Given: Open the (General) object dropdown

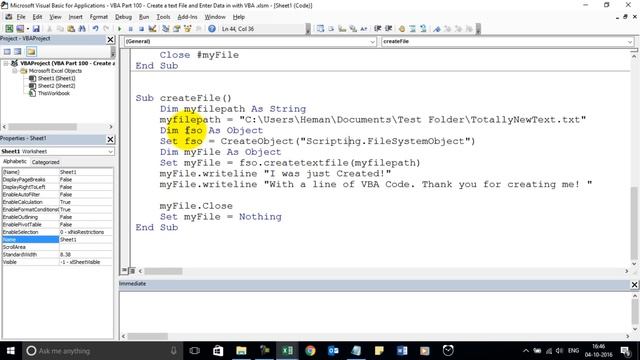Looking at the screenshot, I should (x=372, y=42).
